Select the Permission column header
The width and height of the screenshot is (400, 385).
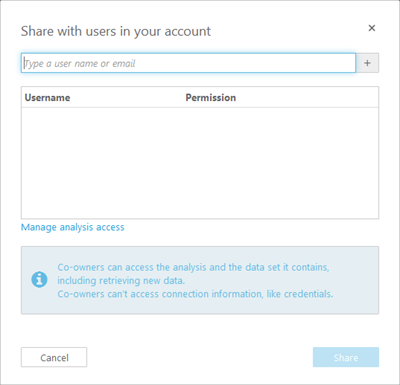pyautogui.click(x=211, y=98)
